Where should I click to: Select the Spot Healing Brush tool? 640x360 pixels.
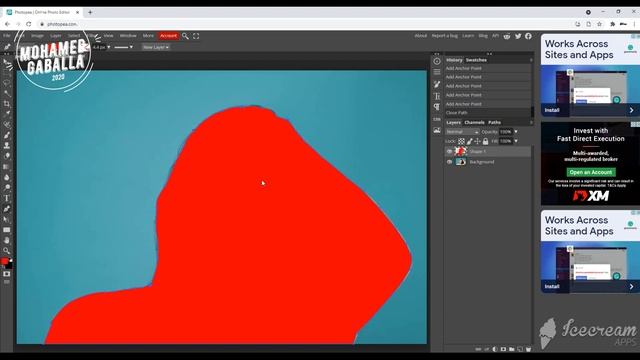point(7,124)
